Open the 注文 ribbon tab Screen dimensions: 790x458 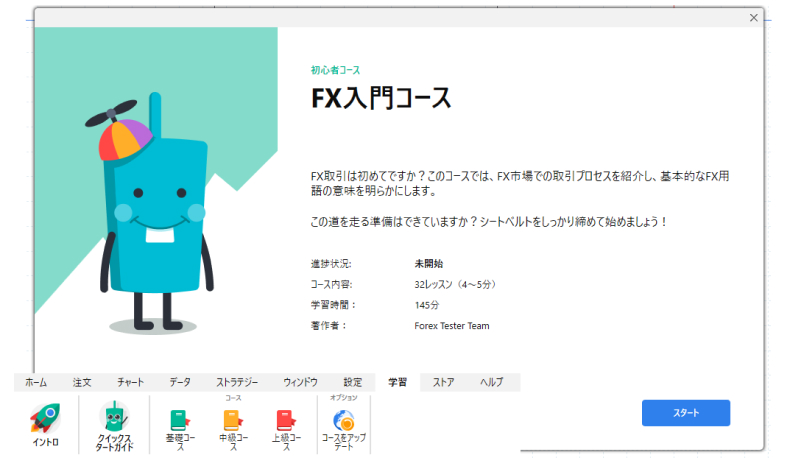tap(82, 382)
